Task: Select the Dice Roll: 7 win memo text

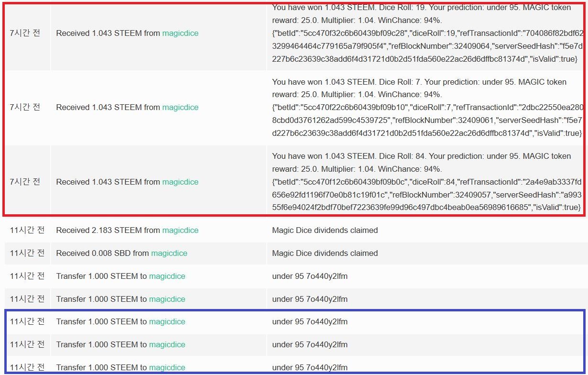Action: tap(427, 107)
